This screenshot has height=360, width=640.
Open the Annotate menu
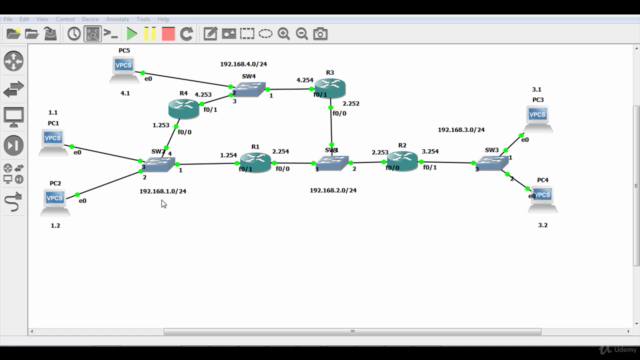(x=118, y=19)
